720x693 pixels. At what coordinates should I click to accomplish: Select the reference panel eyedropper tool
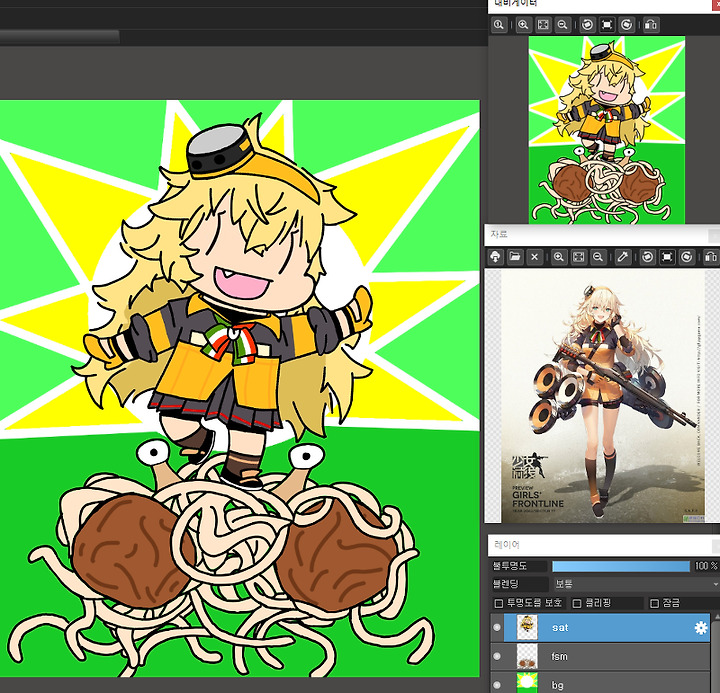[x=623, y=257]
